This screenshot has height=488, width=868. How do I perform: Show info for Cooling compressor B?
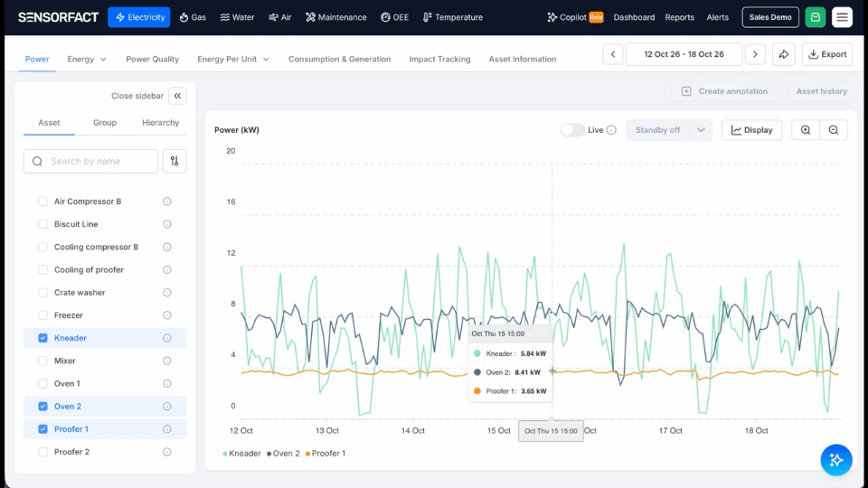(x=167, y=247)
